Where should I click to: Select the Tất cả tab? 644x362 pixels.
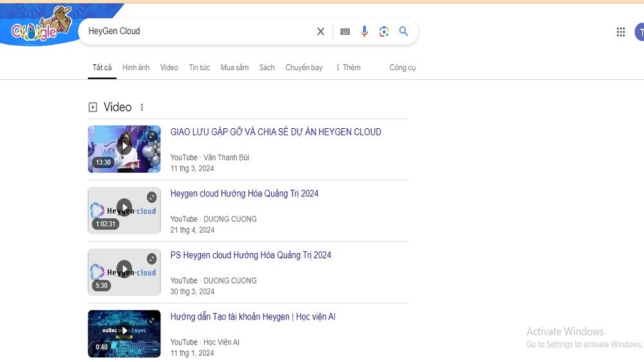coord(102,68)
